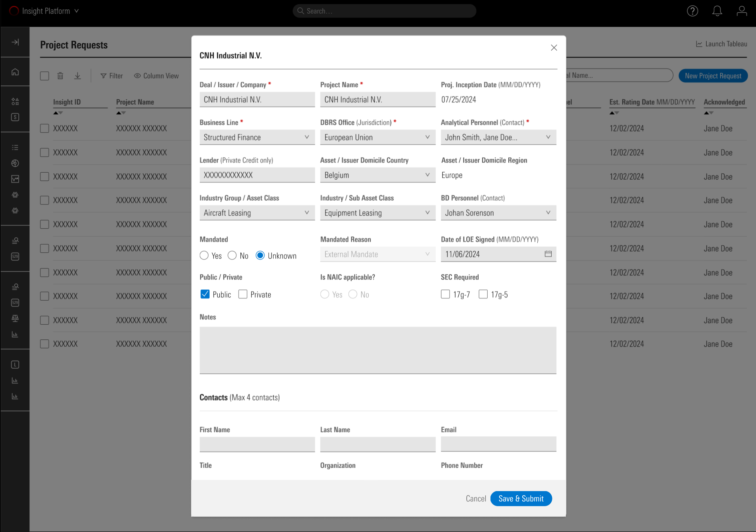Click the help question mark icon
Image resolution: width=756 pixels, height=532 pixels.
click(x=692, y=11)
